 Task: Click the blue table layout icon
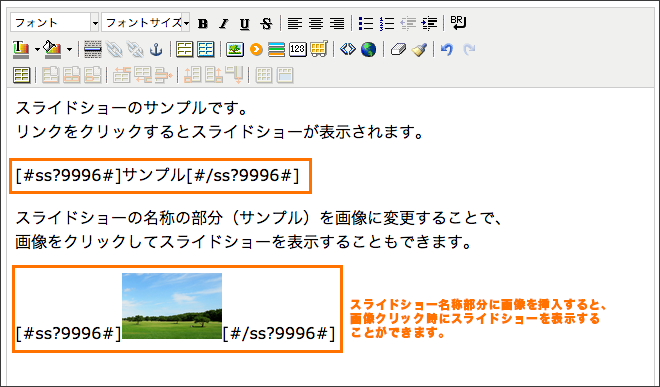(205, 50)
